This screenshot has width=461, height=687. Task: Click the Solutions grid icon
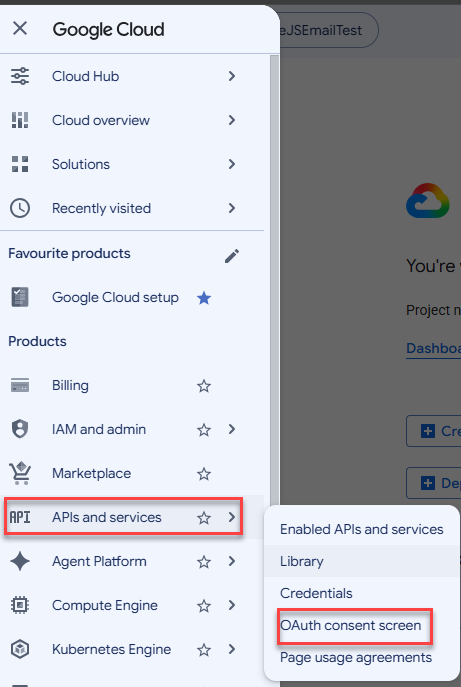coord(20,164)
